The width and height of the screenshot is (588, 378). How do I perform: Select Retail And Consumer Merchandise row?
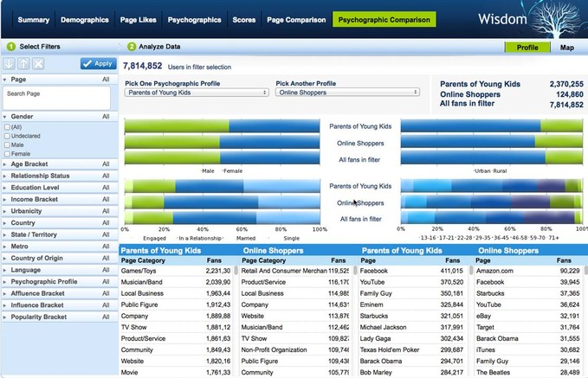tap(294, 271)
